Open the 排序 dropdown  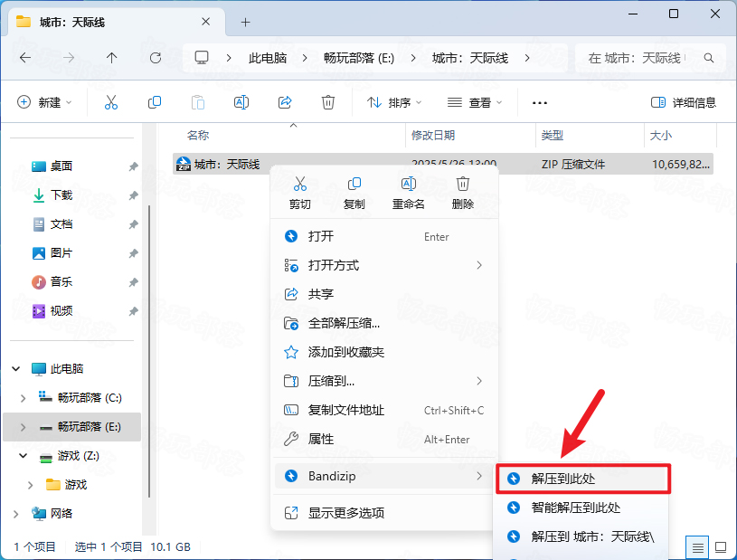coord(394,102)
